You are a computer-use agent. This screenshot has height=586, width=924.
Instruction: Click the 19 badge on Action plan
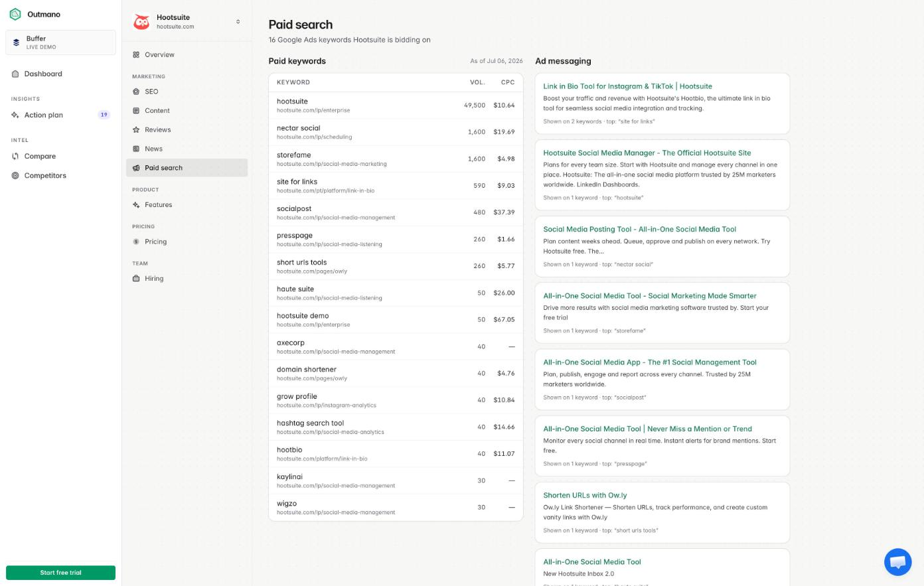[104, 115]
